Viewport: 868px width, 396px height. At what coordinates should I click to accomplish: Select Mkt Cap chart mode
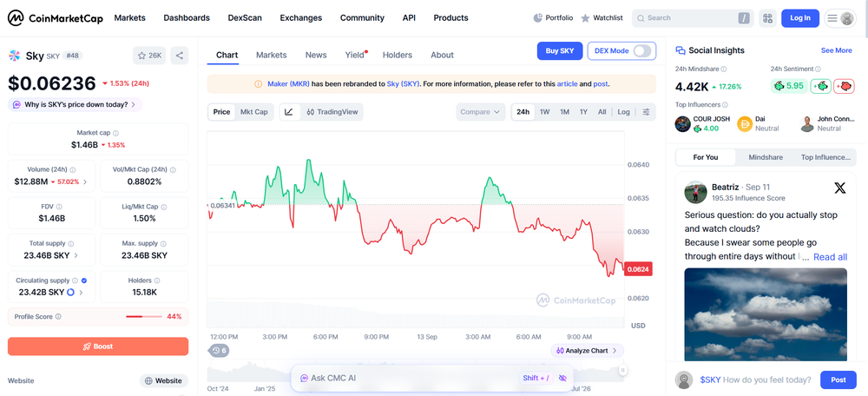tap(253, 112)
